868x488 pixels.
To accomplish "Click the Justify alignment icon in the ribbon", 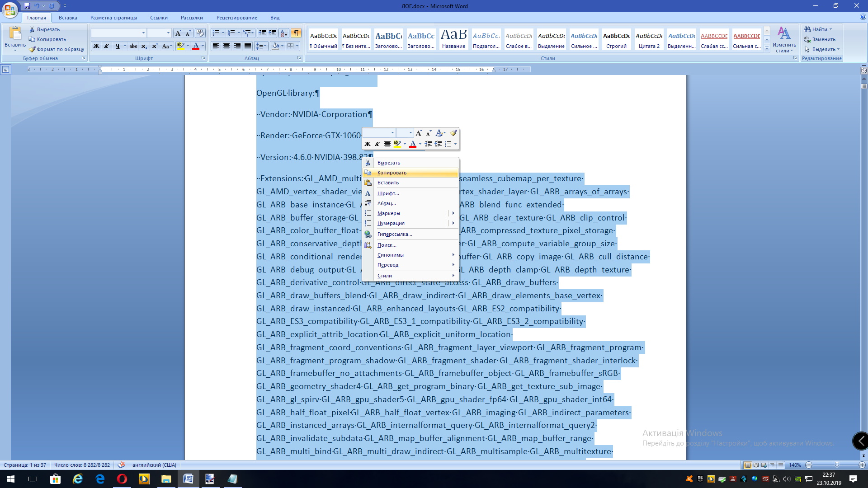I will point(247,46).
